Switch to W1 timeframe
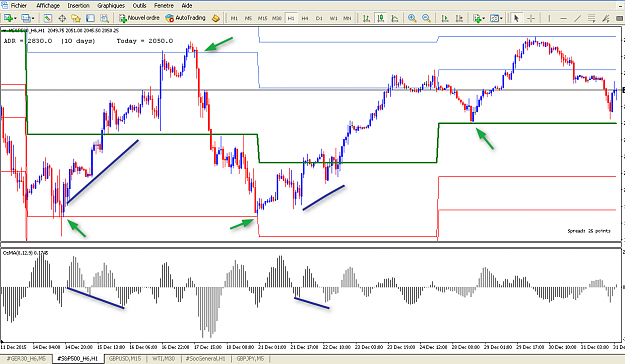 (x=333, y=18)
